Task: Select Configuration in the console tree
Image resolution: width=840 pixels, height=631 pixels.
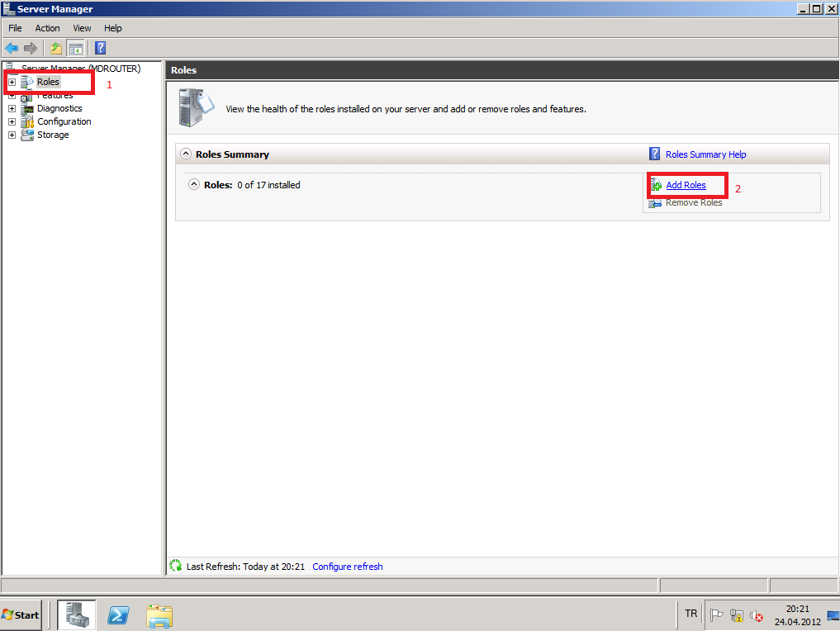Action: [64, 121]
